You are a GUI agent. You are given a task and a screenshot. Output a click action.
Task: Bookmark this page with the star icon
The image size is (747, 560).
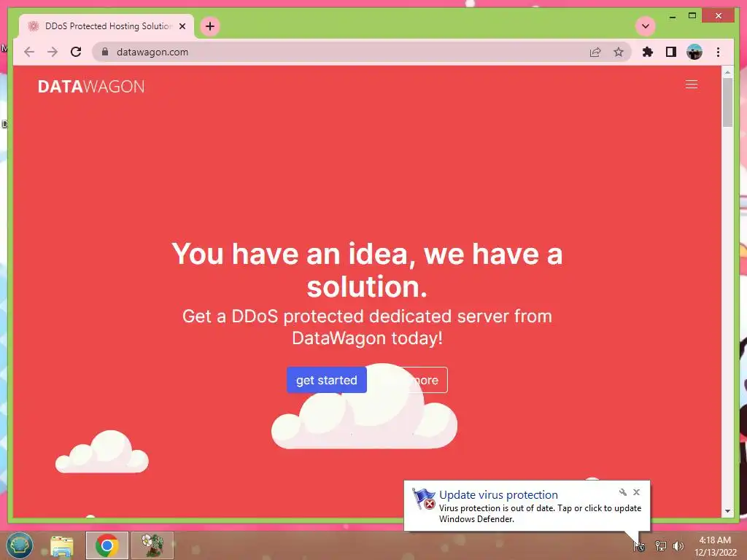(619, 52)
